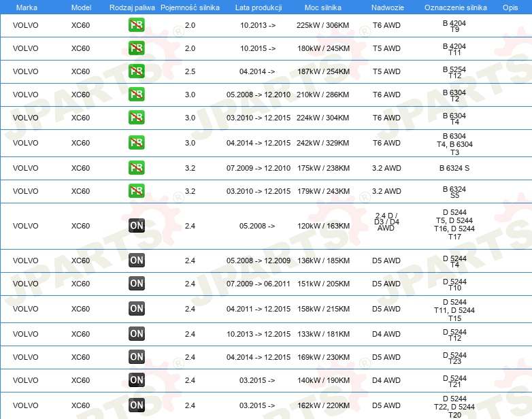Click the 10.2015 -> production years cell
The image size is (532, 419).
(258, 48)
